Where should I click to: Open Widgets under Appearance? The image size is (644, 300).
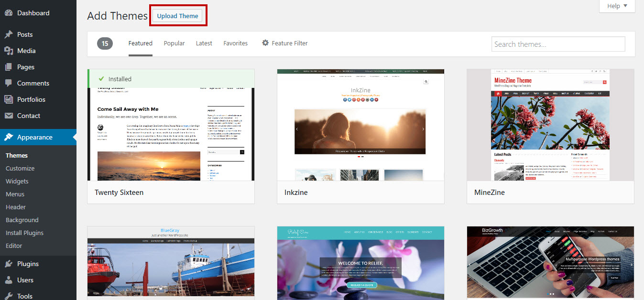click(x=17, y=181)
